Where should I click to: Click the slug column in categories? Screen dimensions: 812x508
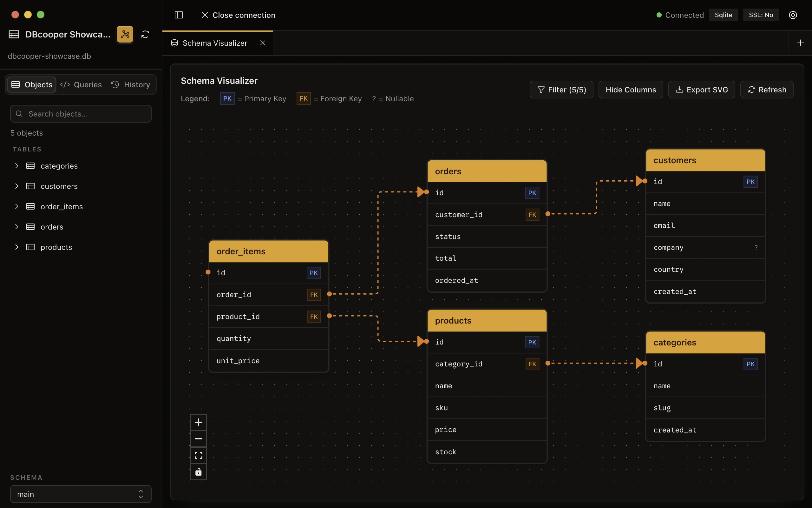pos(706,408)
